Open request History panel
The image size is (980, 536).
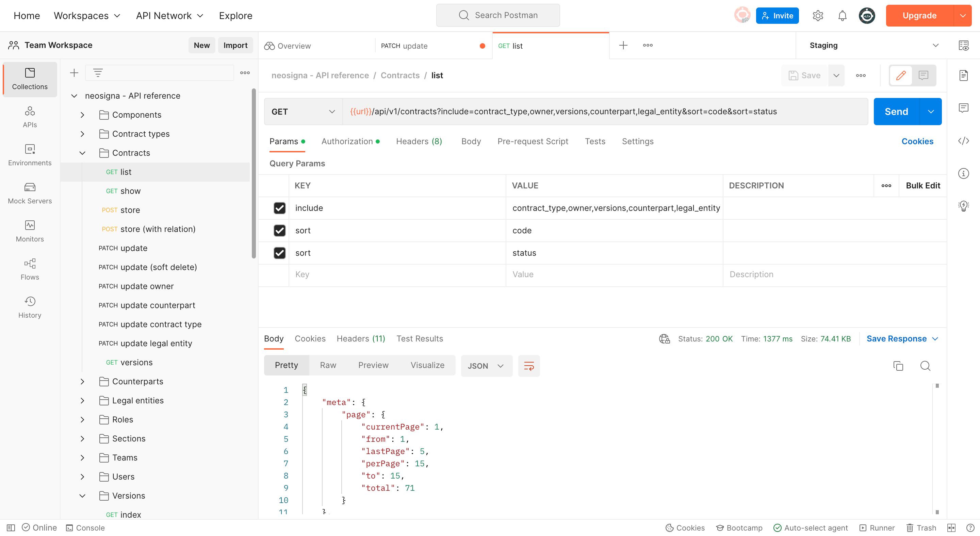coord(30,306)
